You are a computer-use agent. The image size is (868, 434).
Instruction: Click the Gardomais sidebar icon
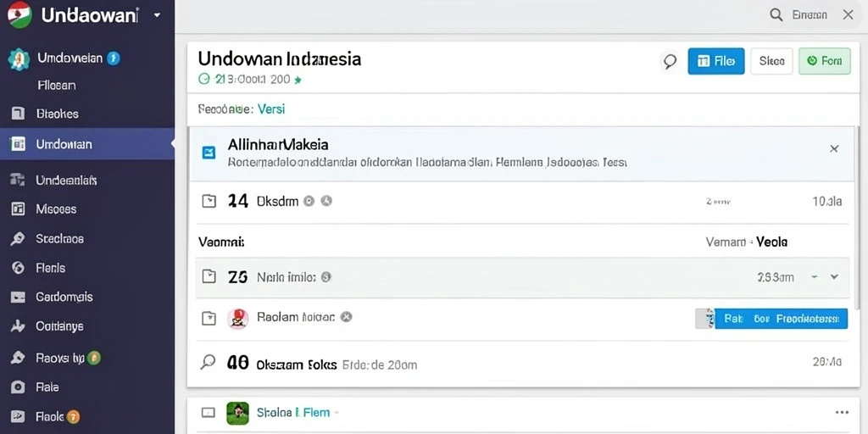point(19,298)
